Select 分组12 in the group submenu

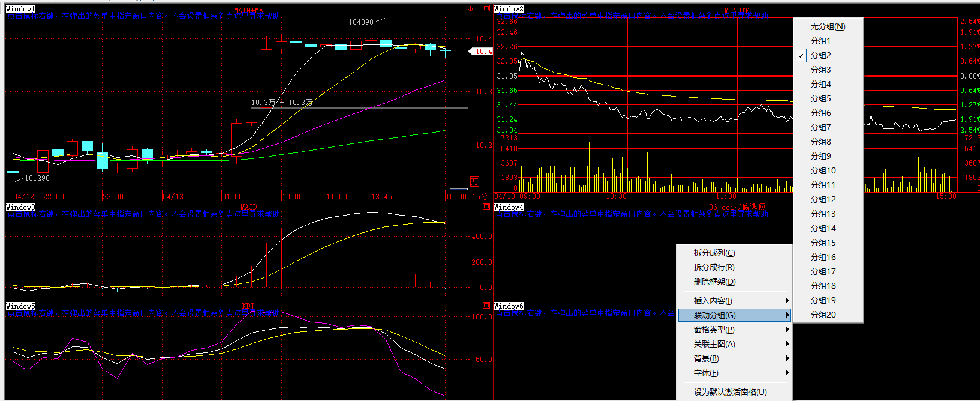tap(828, 199)
